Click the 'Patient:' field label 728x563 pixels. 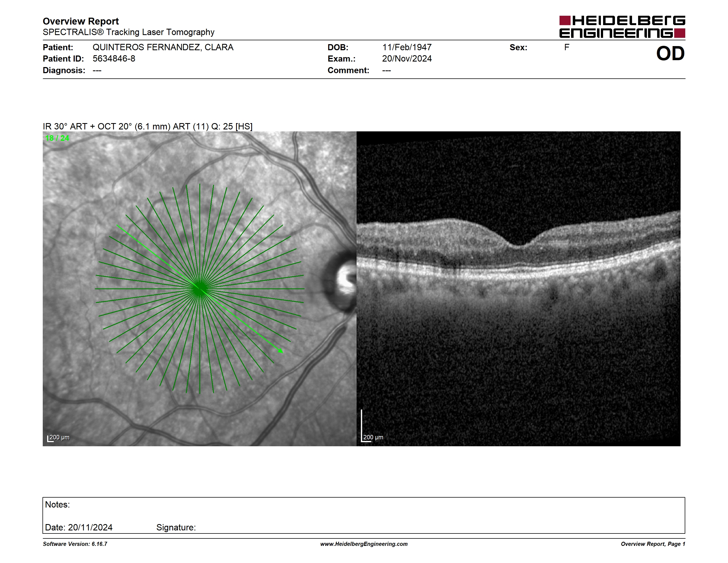(58, 47)
